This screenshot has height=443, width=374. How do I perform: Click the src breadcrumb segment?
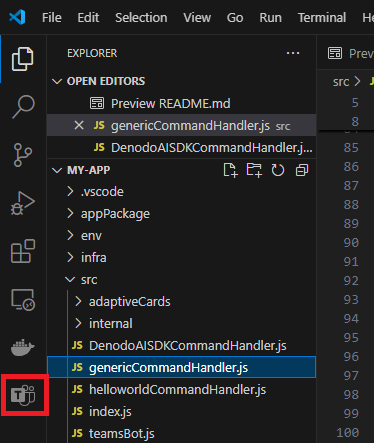coord(341,82)
